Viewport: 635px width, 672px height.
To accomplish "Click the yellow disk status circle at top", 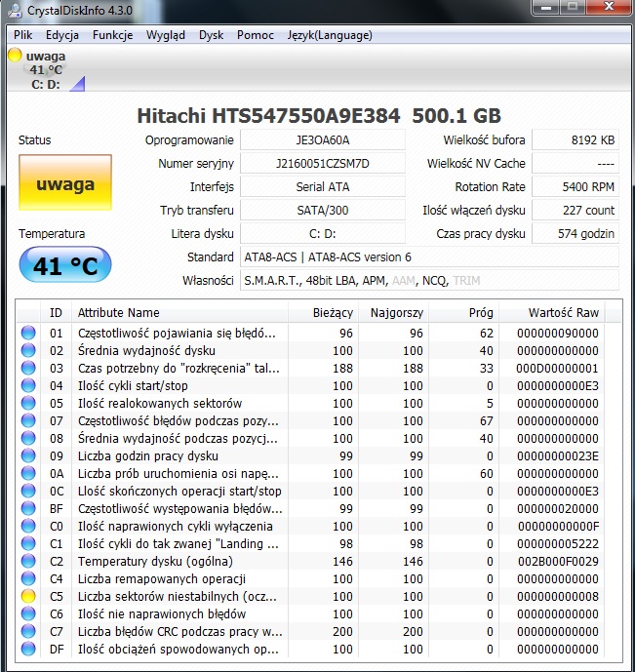I will coord(15,56).
